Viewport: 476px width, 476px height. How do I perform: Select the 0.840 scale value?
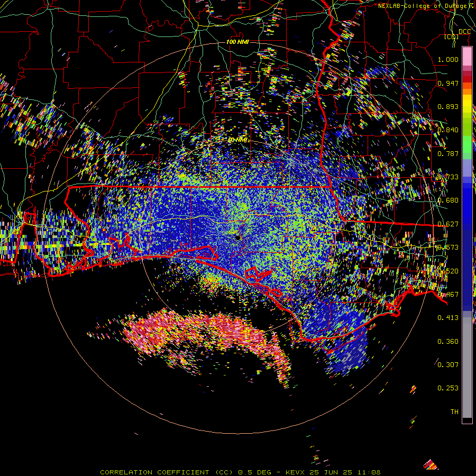[x=448, y=130]
